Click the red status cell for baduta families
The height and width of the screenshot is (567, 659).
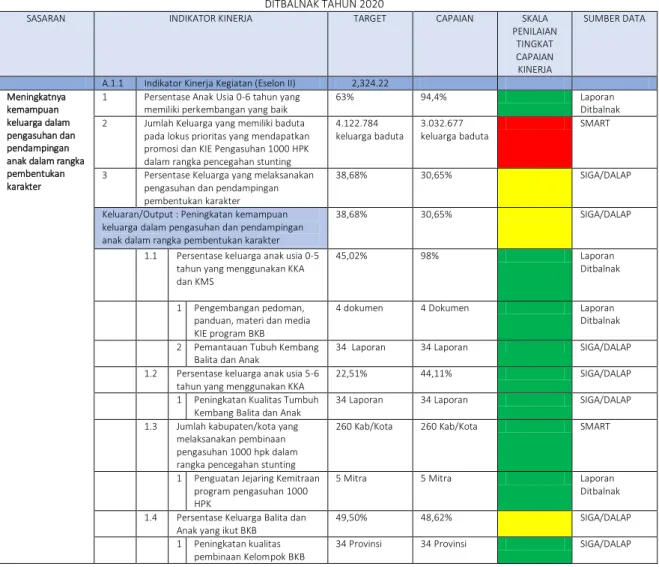click(535, 142)
